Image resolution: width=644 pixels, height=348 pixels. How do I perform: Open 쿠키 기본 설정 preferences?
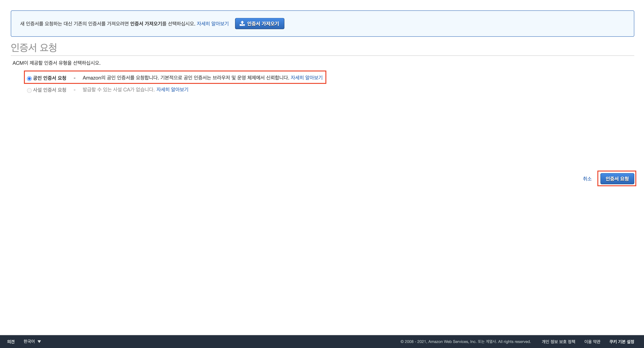622,342
